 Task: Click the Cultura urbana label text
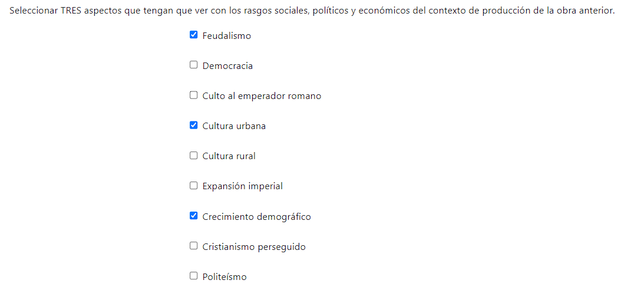coord(234,126)
